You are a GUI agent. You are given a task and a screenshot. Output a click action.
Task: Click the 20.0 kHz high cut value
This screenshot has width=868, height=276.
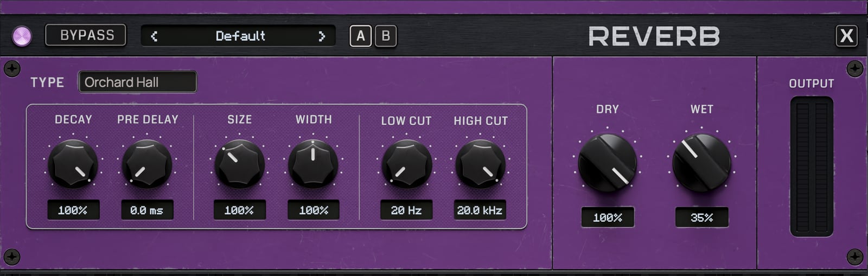(x=480, y=210)
